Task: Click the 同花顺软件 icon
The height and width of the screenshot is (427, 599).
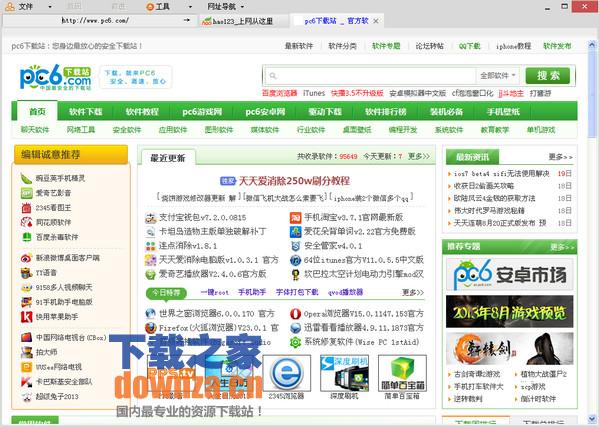Action: coord(26,222)
